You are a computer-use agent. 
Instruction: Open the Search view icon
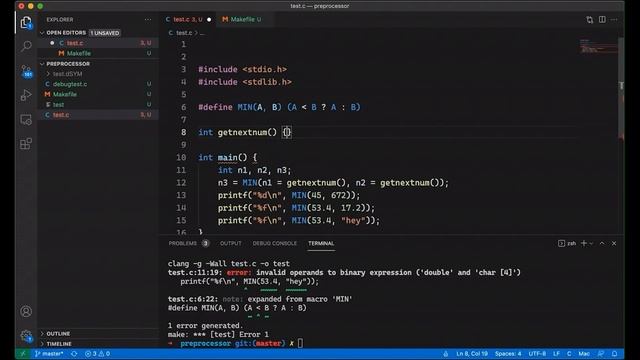pyautogui.click(x=26, y=46)
